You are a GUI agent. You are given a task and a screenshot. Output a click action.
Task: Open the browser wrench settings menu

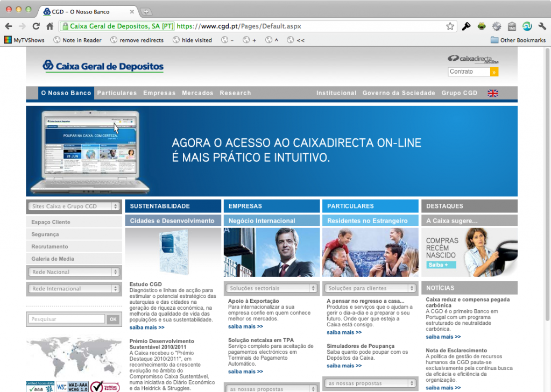[x=542, y=26]
